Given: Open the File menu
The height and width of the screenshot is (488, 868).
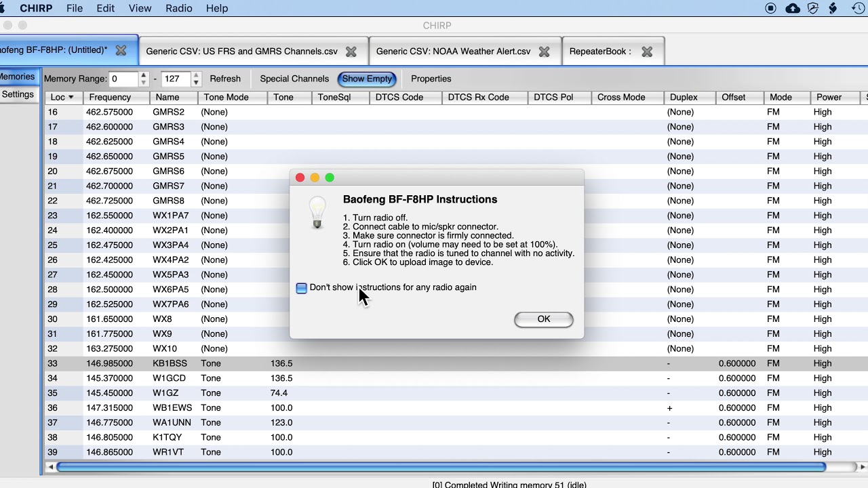Looking at the screenshot, I should [75, 8].
